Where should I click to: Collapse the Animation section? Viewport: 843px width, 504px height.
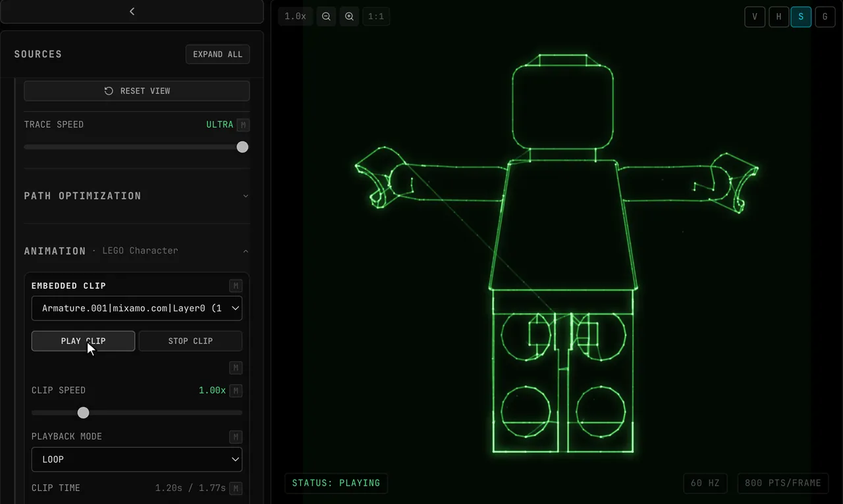(x=137, y=251)
